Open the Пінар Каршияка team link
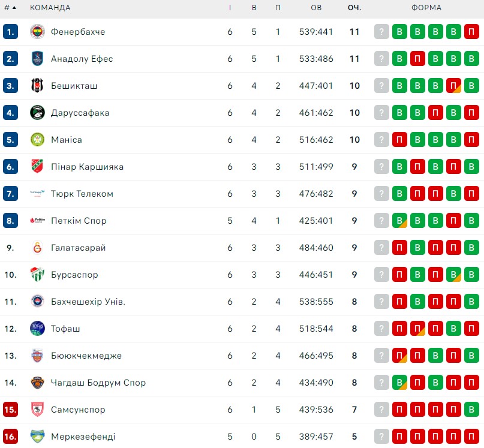This screenshot has height=448, width=484. point(88,167)
